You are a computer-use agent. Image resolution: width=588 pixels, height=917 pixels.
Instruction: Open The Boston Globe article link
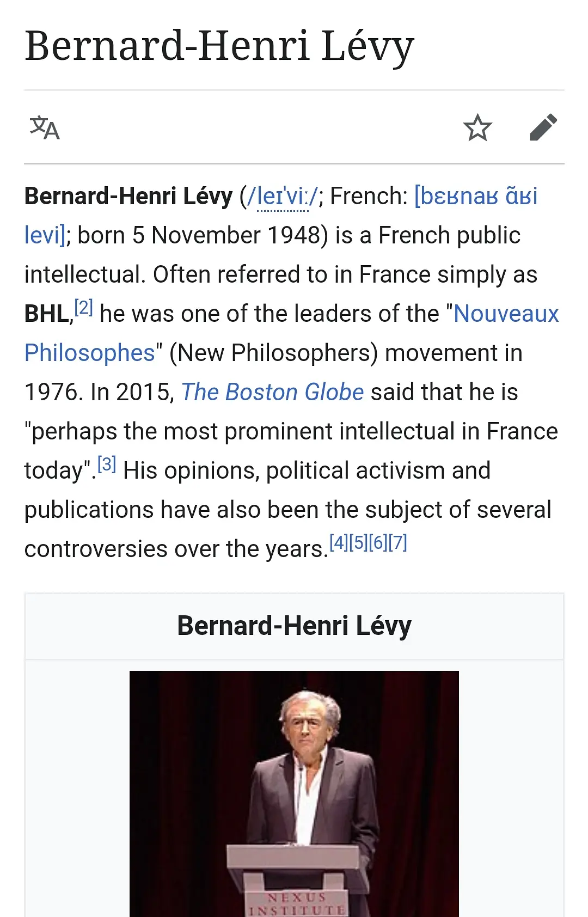click(x=272, y=393)
